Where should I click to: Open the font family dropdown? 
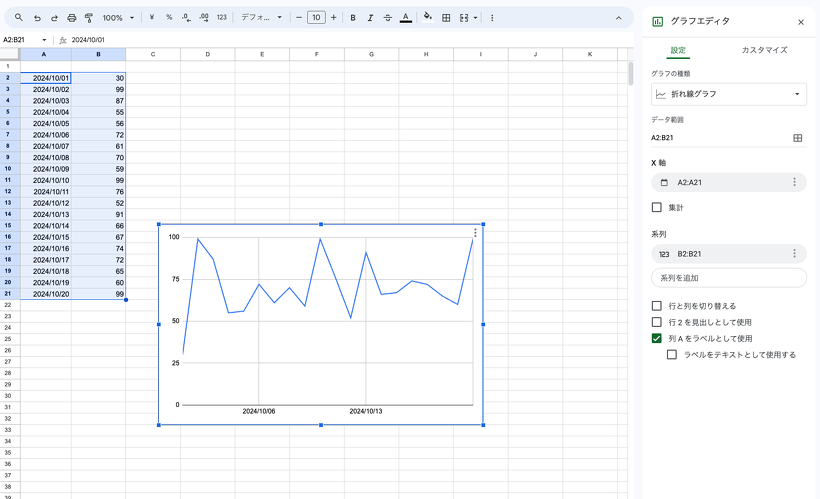(262, 18)
